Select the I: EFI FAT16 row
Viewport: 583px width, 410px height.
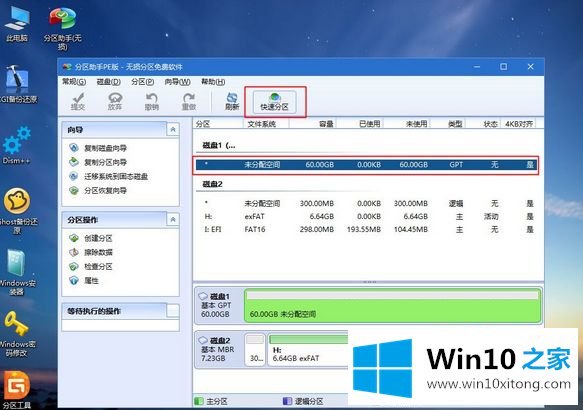pos(366,229)
